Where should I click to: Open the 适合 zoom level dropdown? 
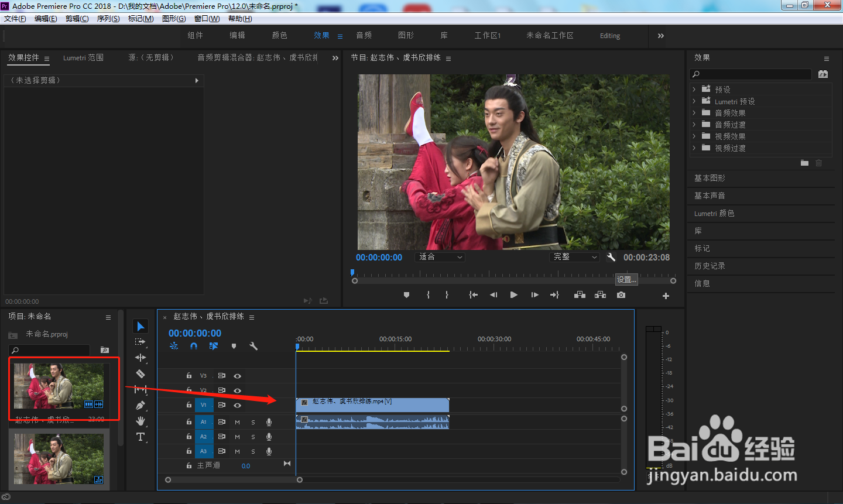(x=440, y=257)
